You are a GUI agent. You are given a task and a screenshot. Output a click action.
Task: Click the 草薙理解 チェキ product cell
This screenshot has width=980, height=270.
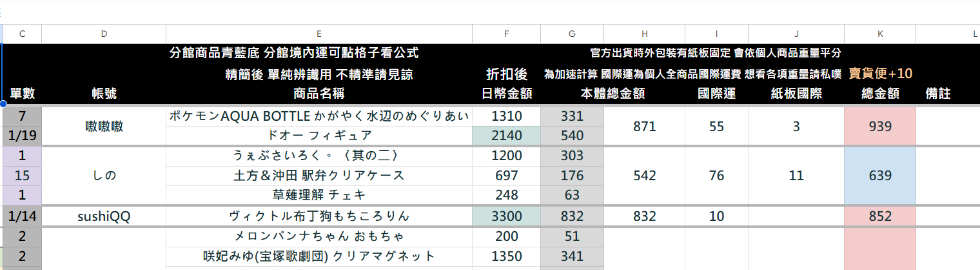click(x=319, y=195)
